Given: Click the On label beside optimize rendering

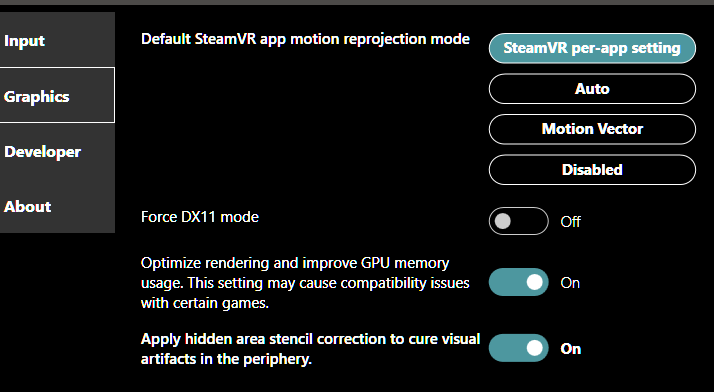Looking at the screenshot, I should [x=570, y=283].
